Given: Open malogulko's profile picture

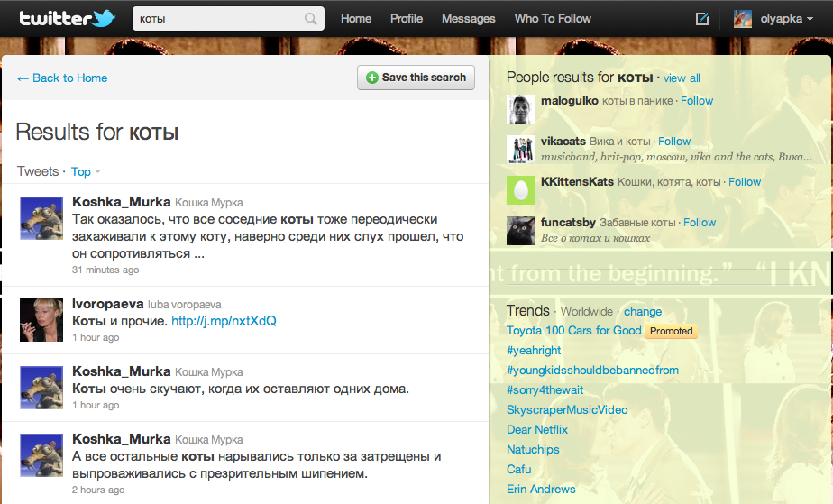Looking at the screenshot, I should click(x=521, y=109).
